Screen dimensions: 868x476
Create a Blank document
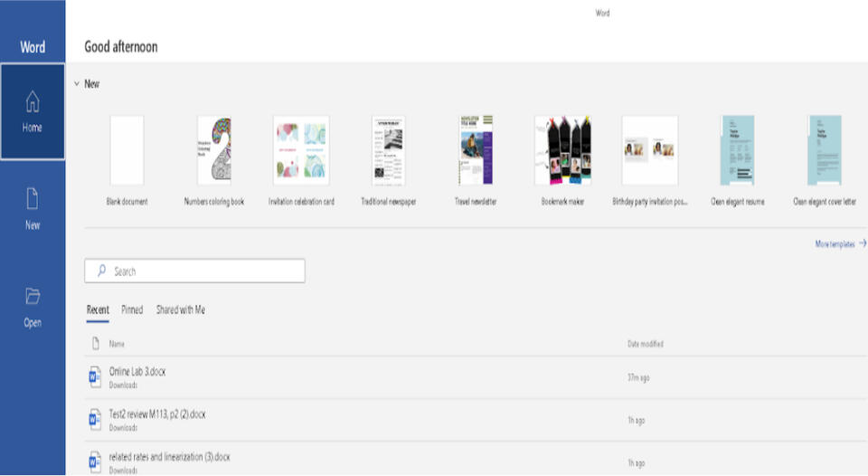[127, 151]
